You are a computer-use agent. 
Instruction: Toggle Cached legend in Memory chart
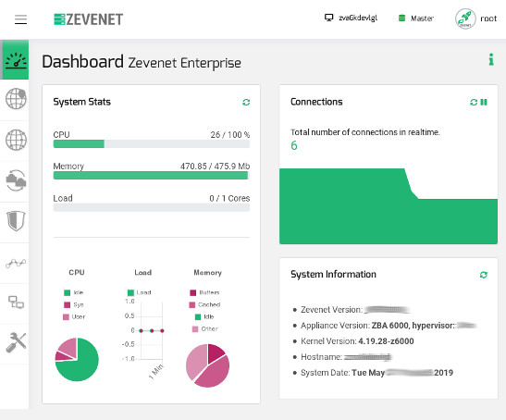point(204,304)
